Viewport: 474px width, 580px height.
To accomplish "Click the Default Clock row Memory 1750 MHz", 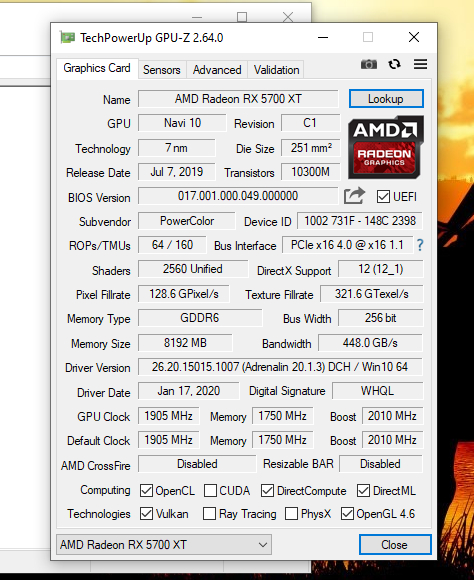I will pyautogui.click(x=282, y=440).
